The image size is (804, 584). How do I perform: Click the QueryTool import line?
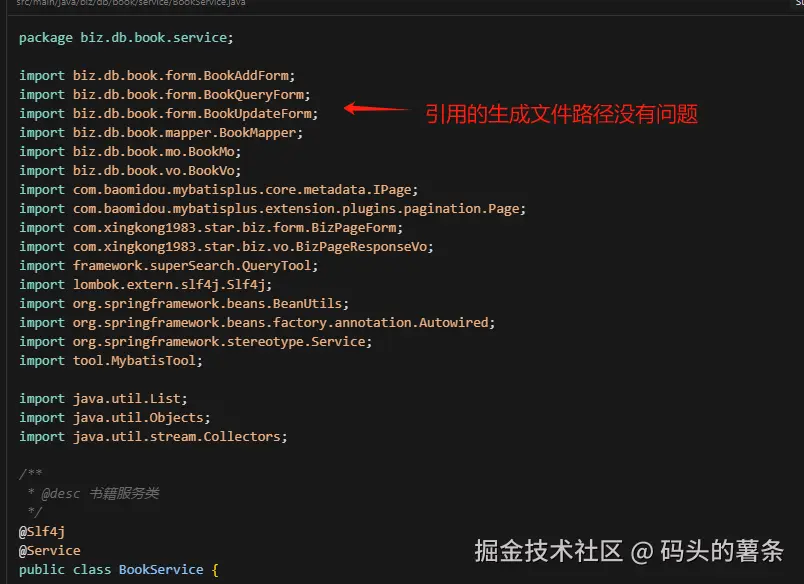point(168,265)
